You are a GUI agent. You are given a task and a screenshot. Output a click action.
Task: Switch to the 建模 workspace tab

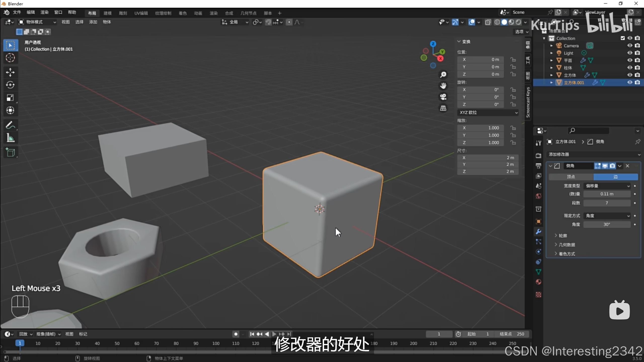[x=107, y=13]
